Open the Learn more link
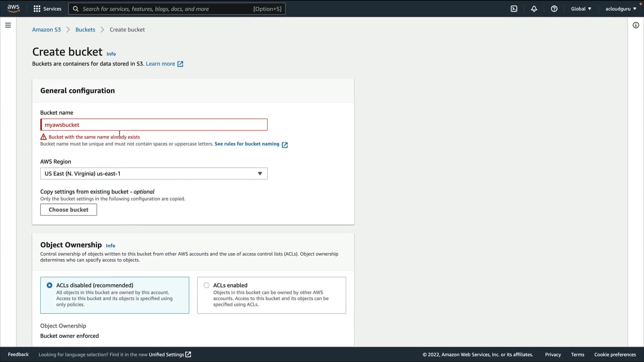 click(x=160, y=64)
